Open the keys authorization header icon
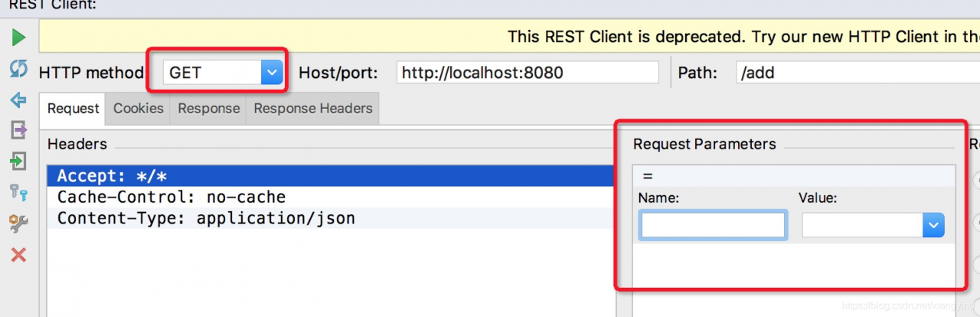The width and height of the screenshot is (980, 317). (x=19, y=192)
